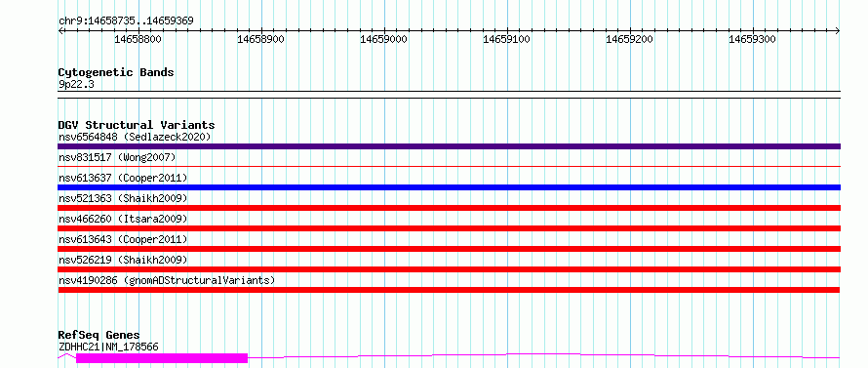Select the nsv521363 (Shaikh2009) label
The width and height of the screenshot is (868, 368).
tap(123, 198)
